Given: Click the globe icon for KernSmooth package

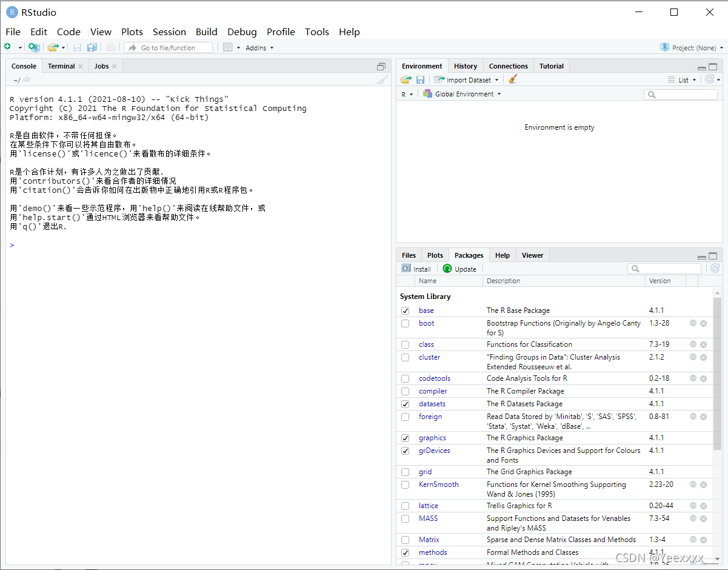Looking at the screenshot, I should (x=693, y=485).
